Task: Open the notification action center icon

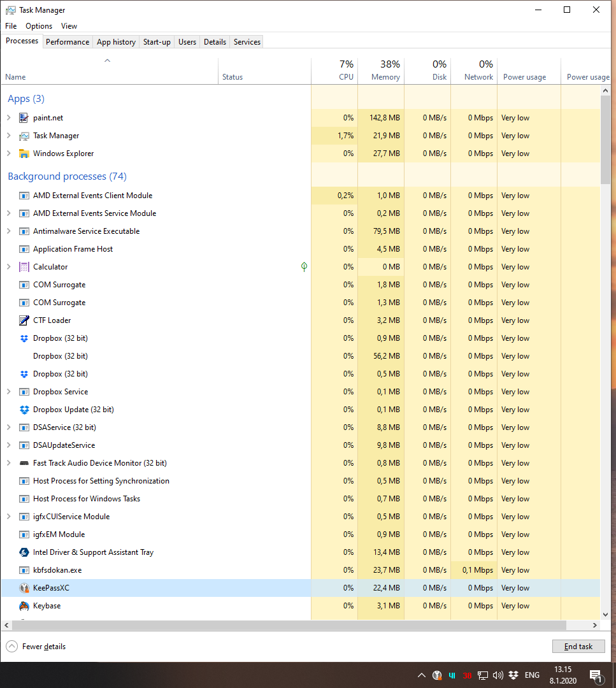Action: [x=596, y=676]
